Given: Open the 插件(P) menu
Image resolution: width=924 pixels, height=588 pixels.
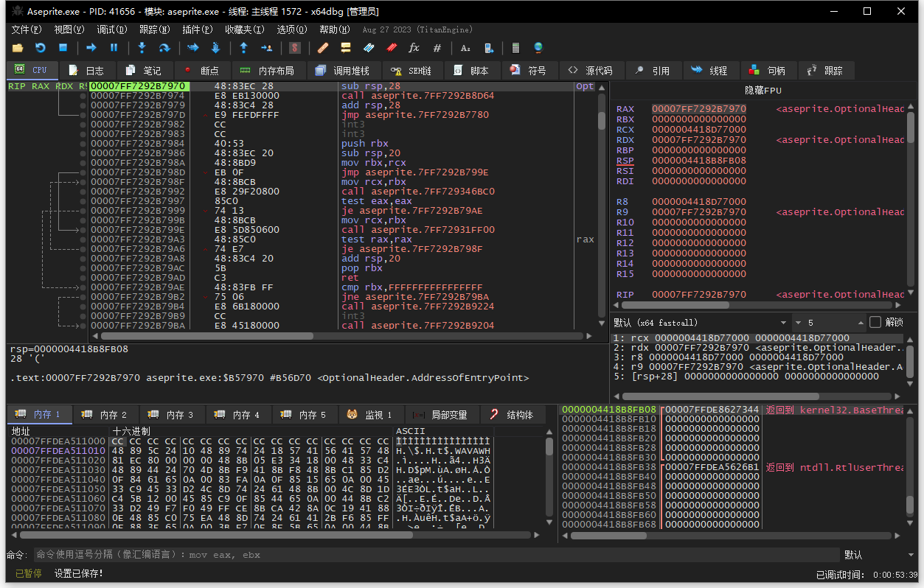Looking at the screenshot, I should (x=197, y=29).
